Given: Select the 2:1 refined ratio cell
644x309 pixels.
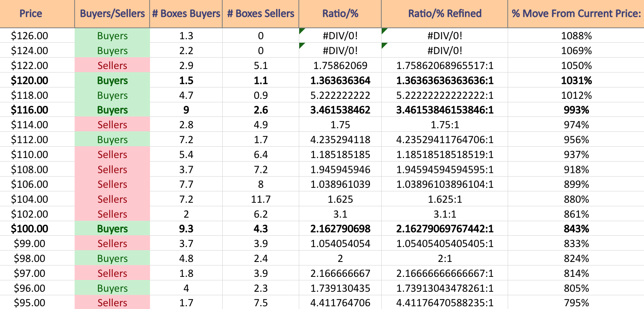Looking at the screenshot, I should point(445,258).
